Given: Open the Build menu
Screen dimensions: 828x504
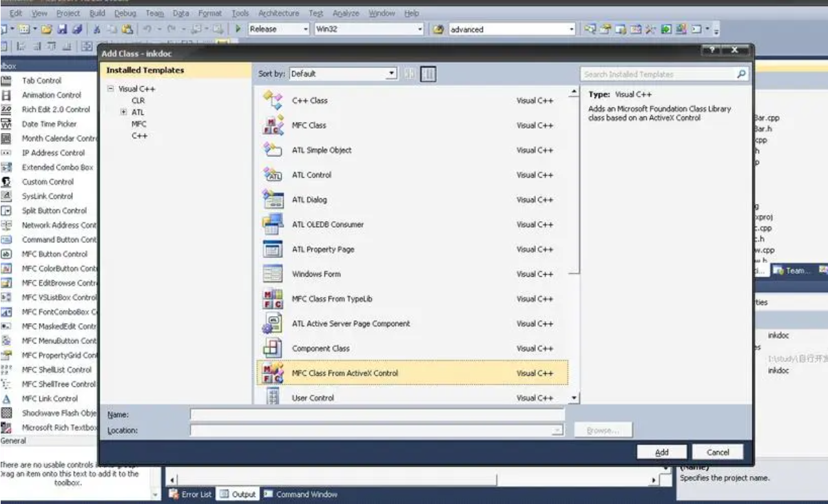Looking at the screenshot, I should point(98,13).
